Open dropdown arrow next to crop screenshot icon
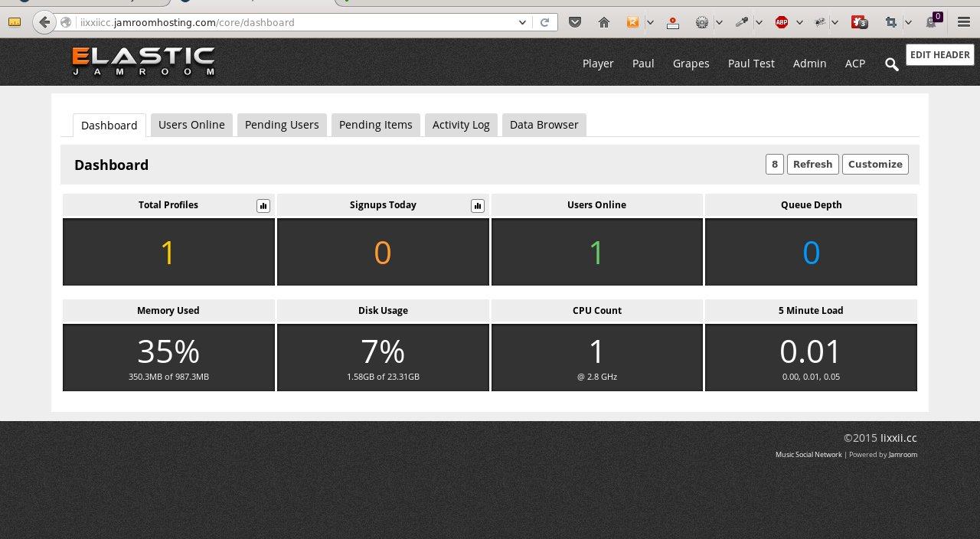 click(x=908, y=22)
